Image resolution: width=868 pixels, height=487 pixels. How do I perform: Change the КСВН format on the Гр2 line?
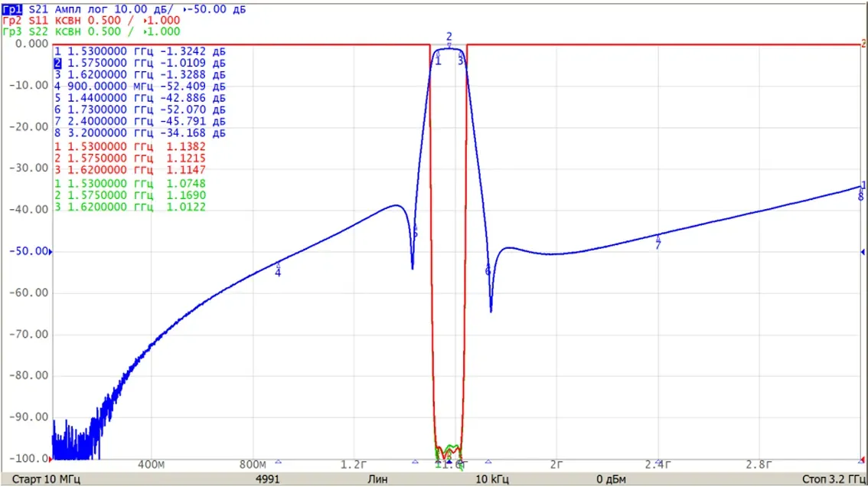coord(68,21)
